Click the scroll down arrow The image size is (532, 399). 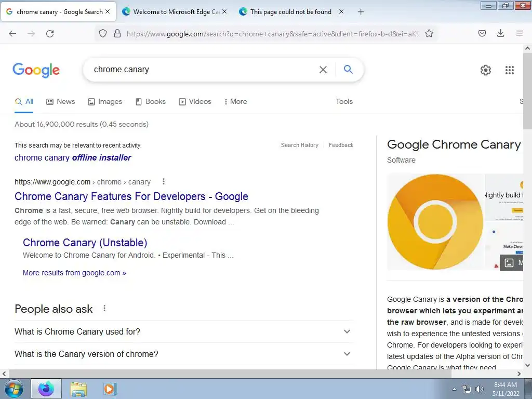[528, 365]
